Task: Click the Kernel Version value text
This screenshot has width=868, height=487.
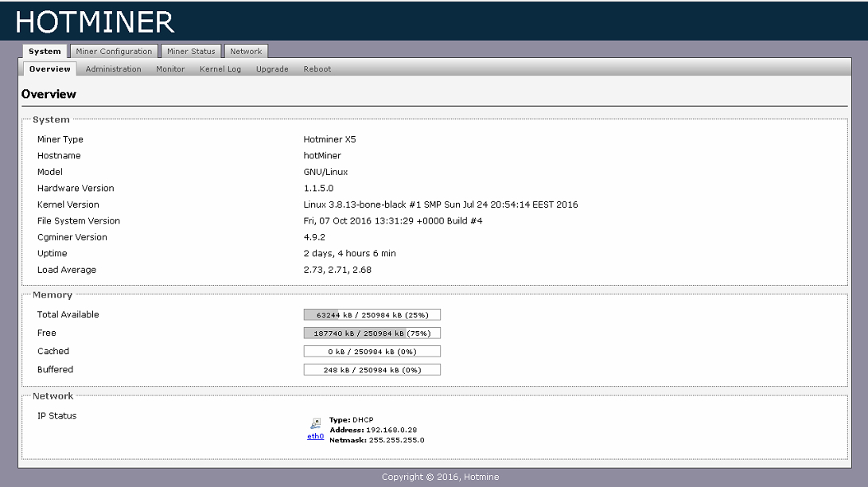Action: coord(441,205)
